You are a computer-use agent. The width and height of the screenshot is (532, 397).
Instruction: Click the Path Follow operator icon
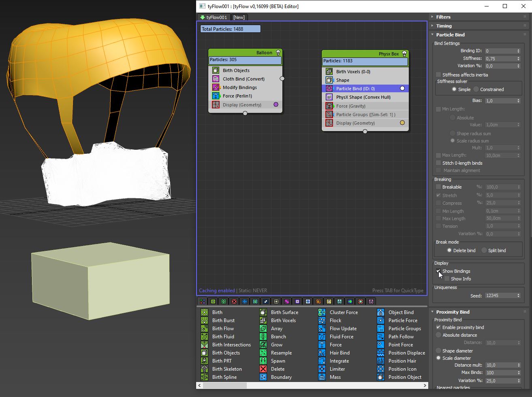(380, 337)
